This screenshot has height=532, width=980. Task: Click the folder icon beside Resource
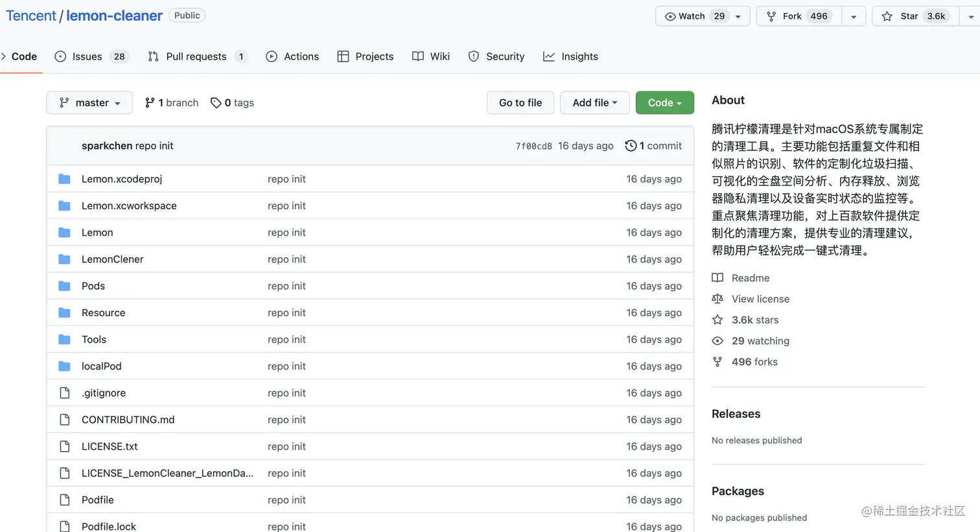64,312
